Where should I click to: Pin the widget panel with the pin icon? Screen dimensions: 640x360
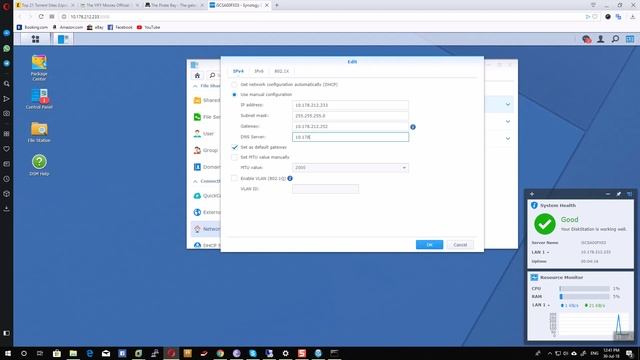619,194
